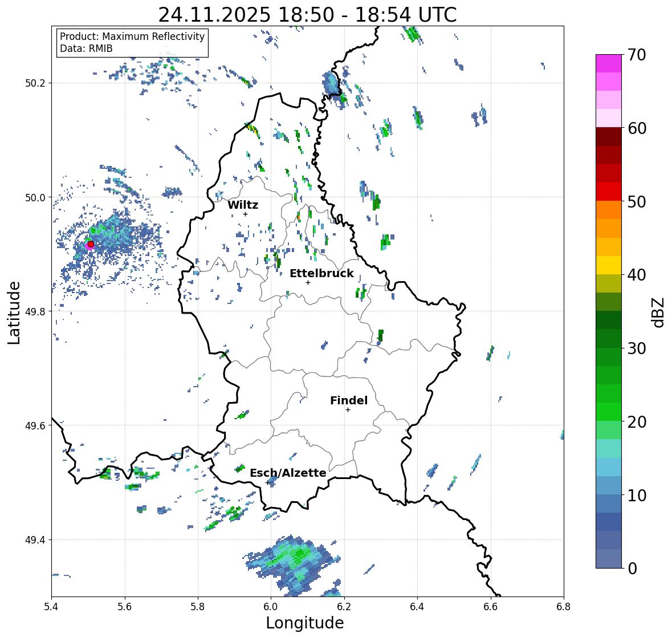Screen dimensions: 672x637
Task: Click the 'dBZ' colorbar label
Action: [658, 312]
